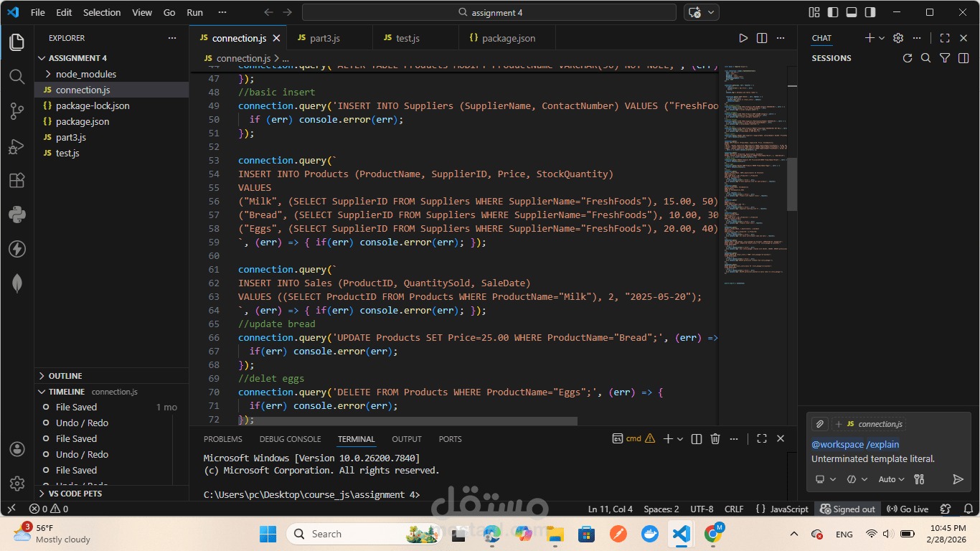Toggle the chat sessions side-by-side layout
Screen dimensions: 980x551
pyautogui.click(x=963, y=58)
